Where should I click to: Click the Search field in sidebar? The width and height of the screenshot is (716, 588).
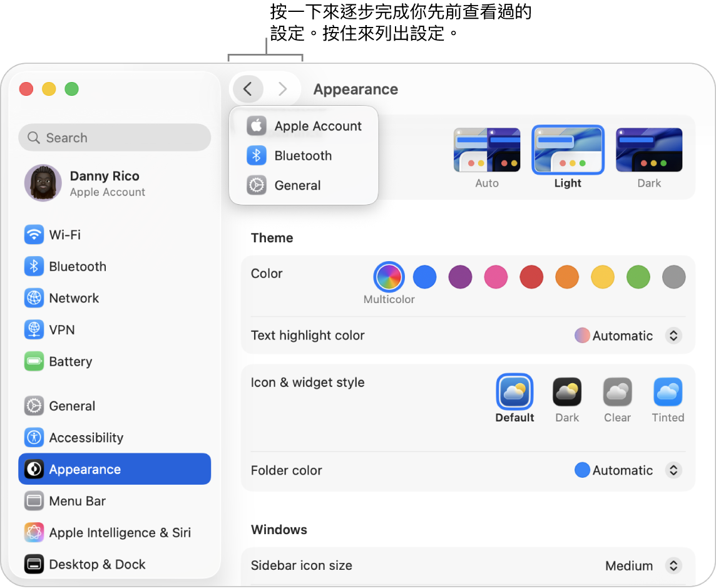(115, 138)
